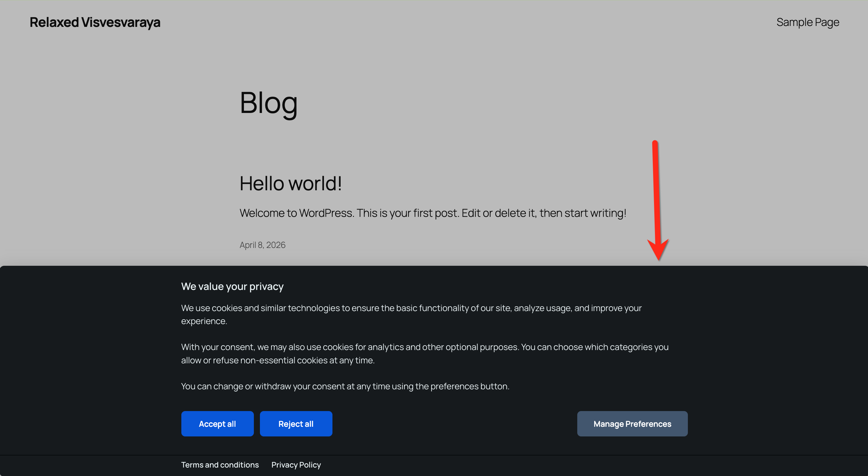Screen dimensions: 868x476
Task: Check cookie details in Privacy Policy
Action: [x=296, y=465]
